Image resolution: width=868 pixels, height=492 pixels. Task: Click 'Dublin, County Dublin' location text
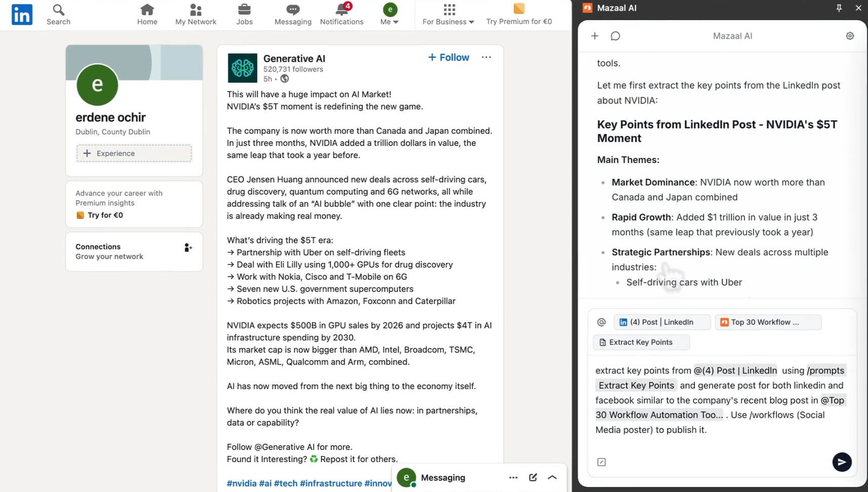113,132
